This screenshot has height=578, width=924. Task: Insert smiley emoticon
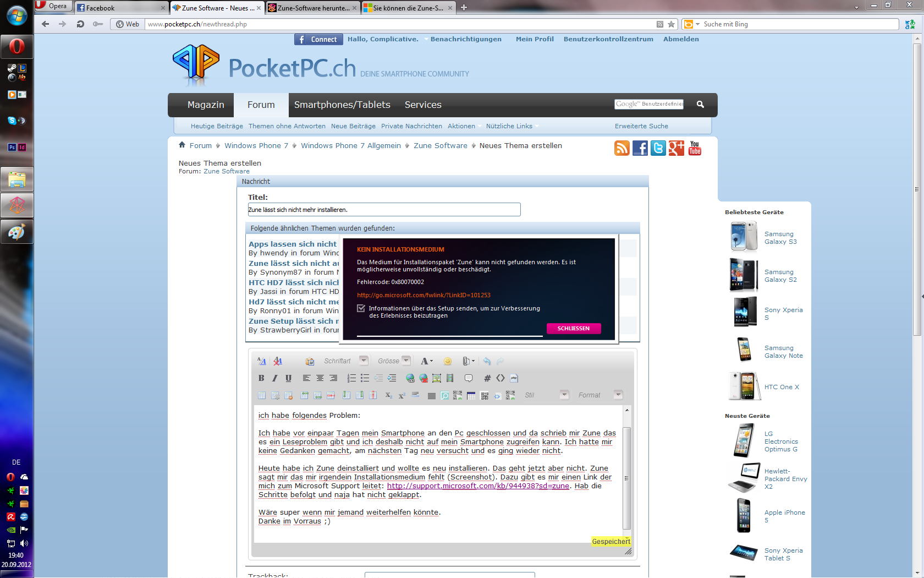pyautogui.click(x=448, y=361)
